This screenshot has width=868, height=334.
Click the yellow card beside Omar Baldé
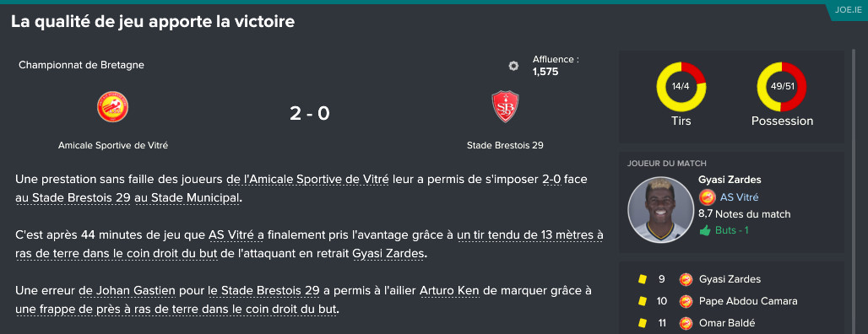click(x=643, y=323)
